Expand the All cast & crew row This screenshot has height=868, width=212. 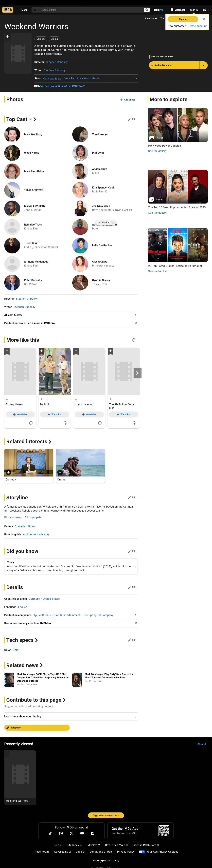coord(71,315)
